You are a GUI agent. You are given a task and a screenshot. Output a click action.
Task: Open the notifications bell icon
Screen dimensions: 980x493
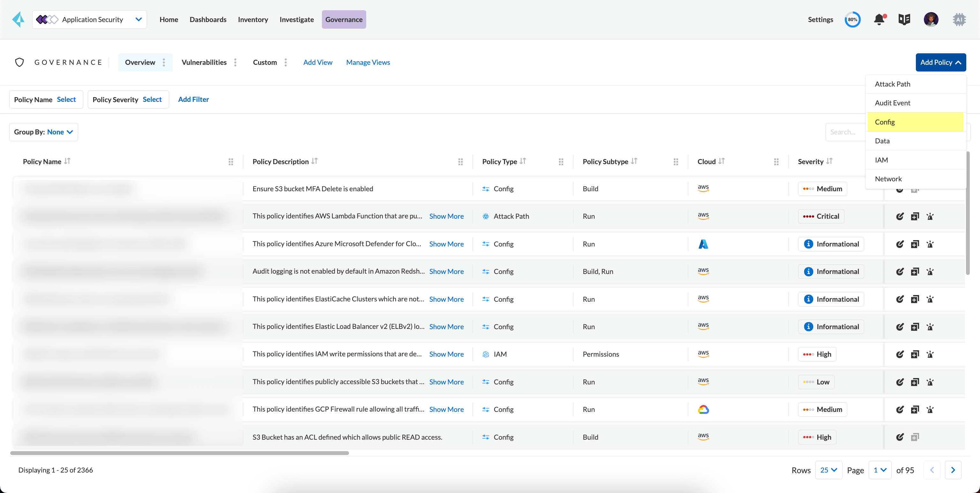point(879,19)
